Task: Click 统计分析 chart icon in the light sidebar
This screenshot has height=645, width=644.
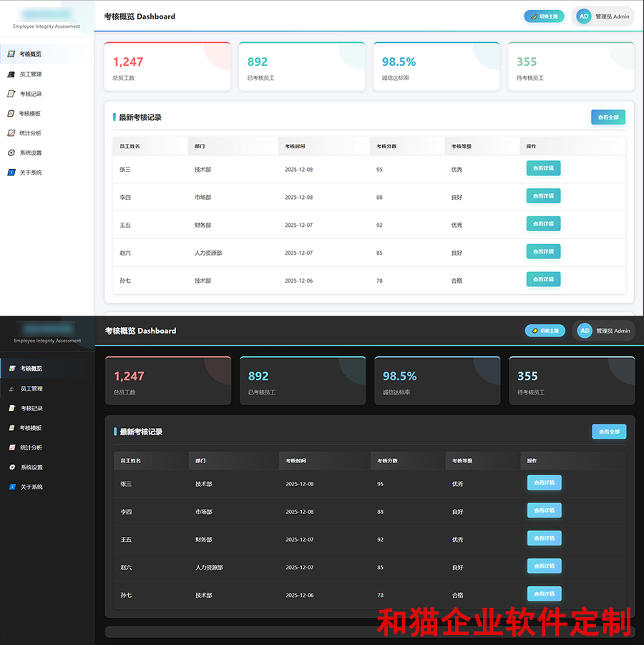Action: 11,133
